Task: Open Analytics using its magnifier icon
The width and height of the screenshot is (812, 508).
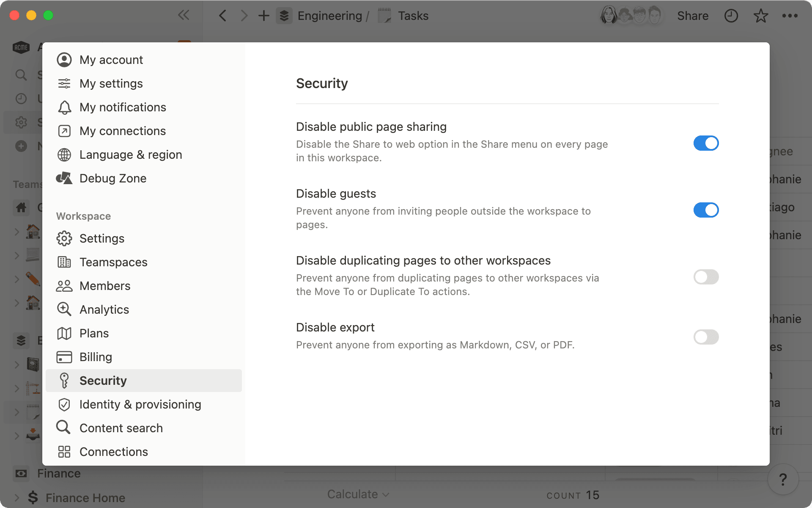Action: pyautogui.click(x=64, y=309)
